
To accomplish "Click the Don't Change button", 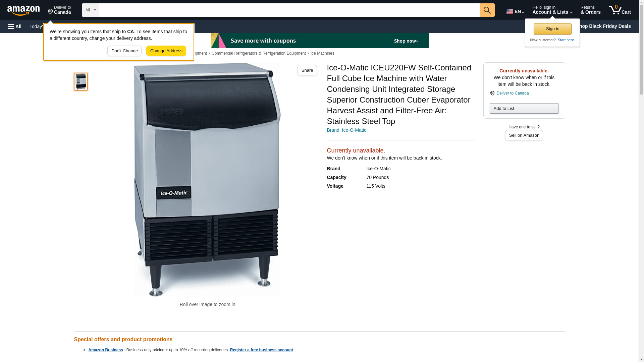I will [x=124, y=51].
